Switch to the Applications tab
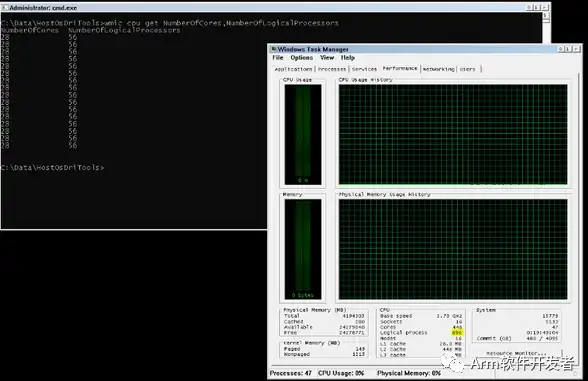588x381 pixels. 293,69
